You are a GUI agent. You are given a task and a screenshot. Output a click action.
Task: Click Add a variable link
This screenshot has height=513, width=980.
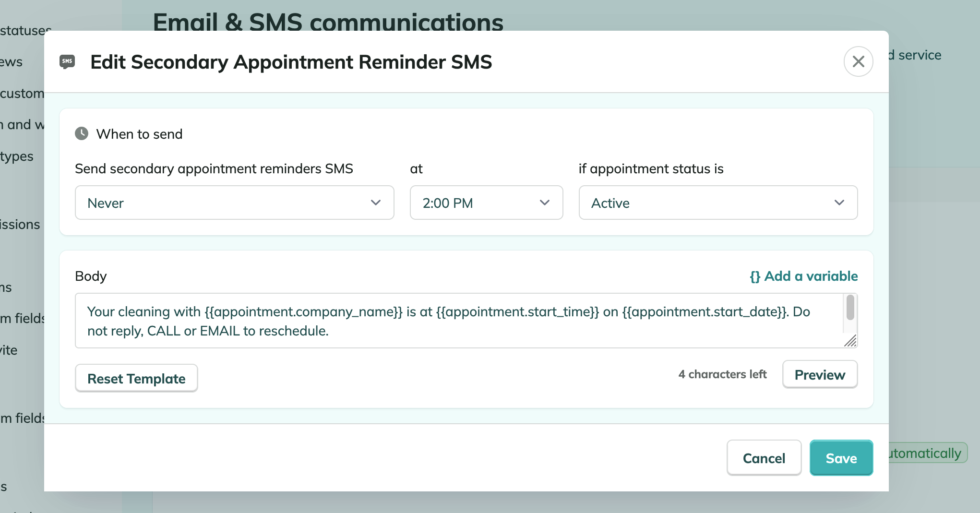pos(804,276)
